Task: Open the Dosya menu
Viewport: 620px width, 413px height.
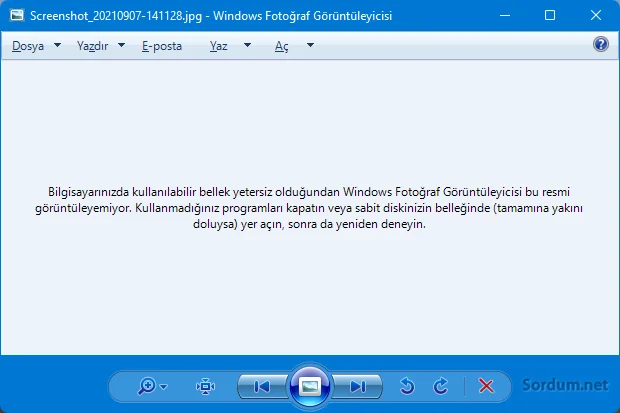Action: (x=28, y=46)
